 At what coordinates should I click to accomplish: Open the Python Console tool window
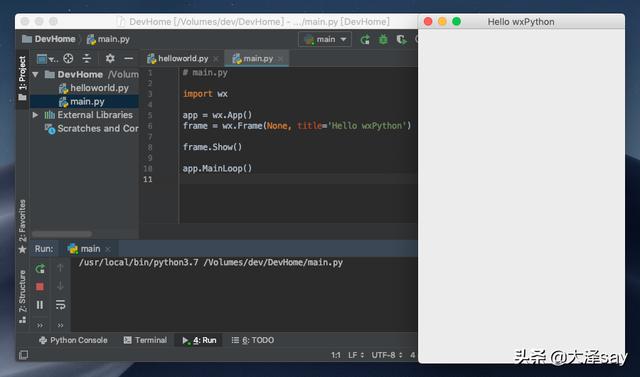point(73,340)
